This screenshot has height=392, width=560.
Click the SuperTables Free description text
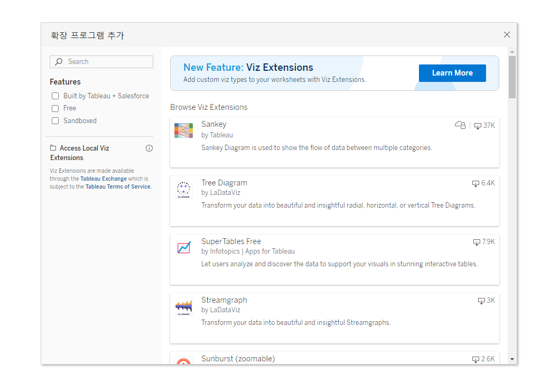[x=339, y=264]
